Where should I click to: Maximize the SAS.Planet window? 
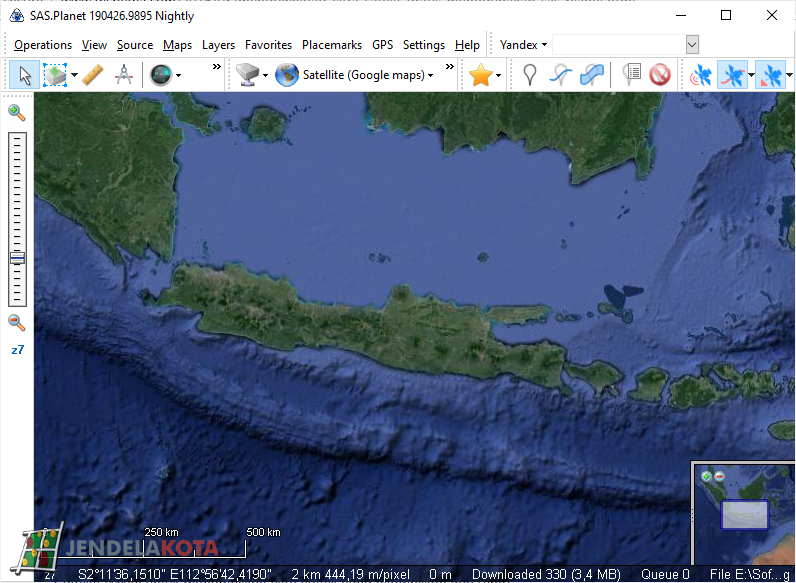[726, 15]
